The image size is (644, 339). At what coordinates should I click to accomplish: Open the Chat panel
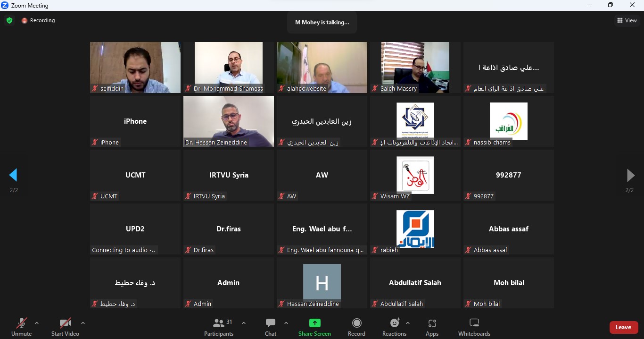(271, 327)
